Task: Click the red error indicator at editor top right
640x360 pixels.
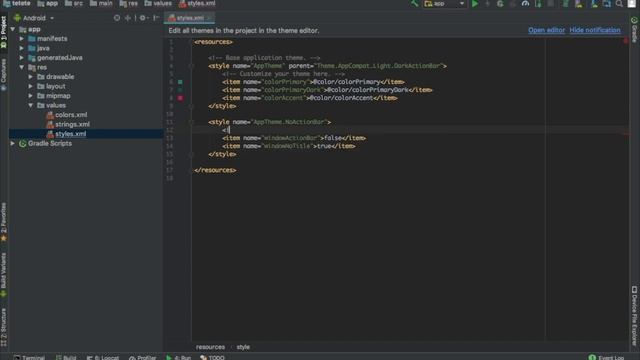Action: 626,40
